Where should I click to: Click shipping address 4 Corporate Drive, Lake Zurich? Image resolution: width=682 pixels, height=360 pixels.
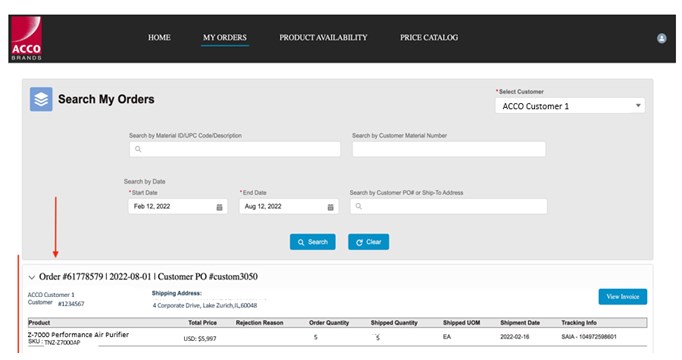coord(204,306)
